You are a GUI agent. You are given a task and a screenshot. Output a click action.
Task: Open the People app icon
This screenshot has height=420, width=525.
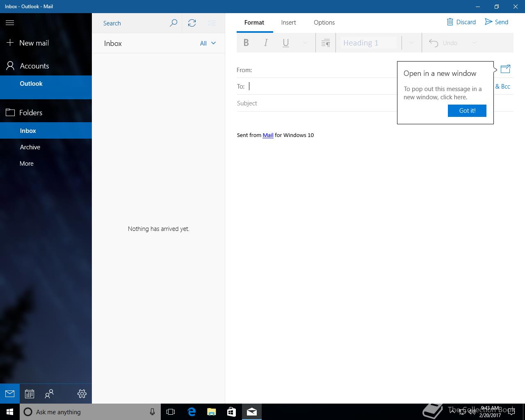click(49, 394)
